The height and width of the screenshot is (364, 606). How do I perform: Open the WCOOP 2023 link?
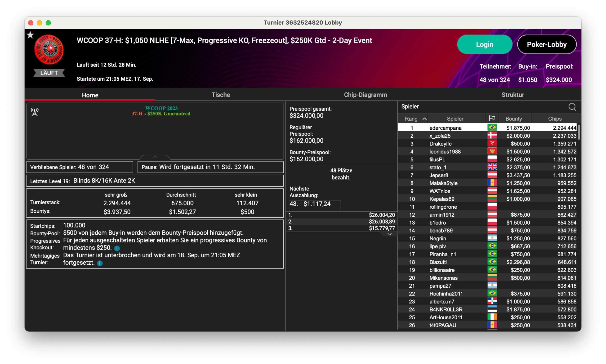point(161,108)
